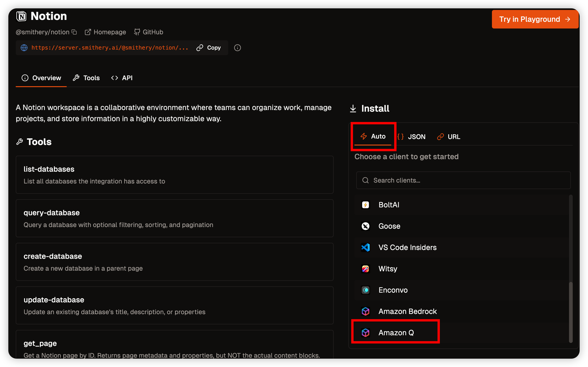Select the VS Code Insiders icon
The width and height of the screenshot is (588, 367).
[x=365, y=247]
